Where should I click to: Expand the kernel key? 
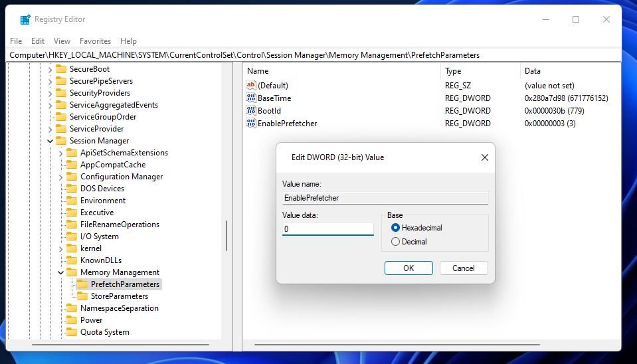click(x=60, y=248)
